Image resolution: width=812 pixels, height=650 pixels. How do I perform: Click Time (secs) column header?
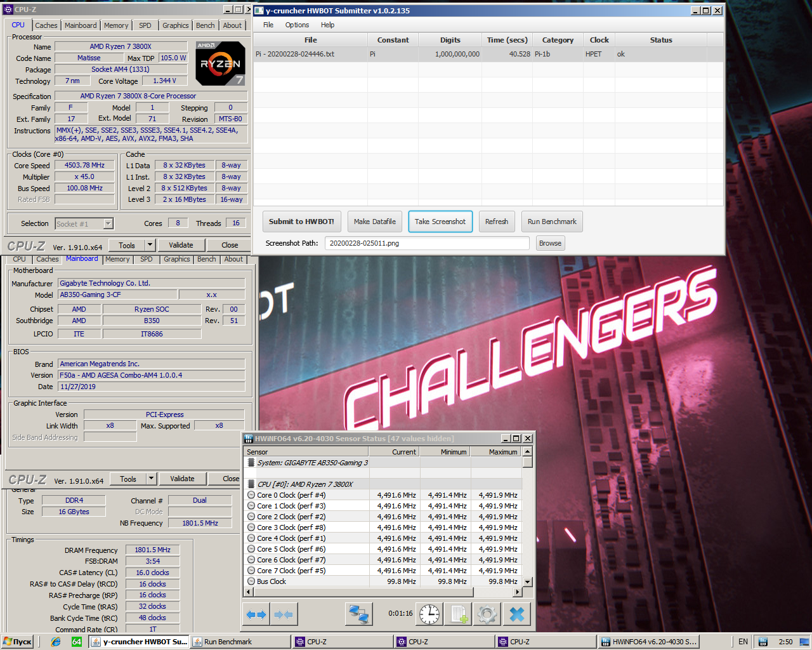pos(507,40)
